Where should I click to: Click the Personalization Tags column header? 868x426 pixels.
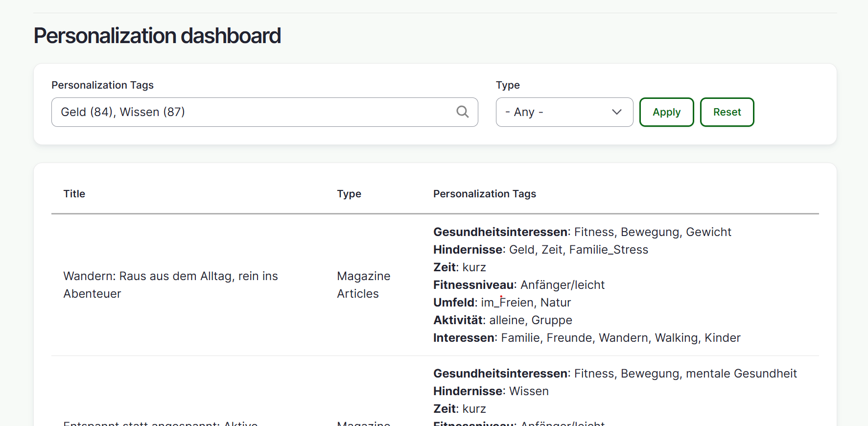tap(484, 194)
